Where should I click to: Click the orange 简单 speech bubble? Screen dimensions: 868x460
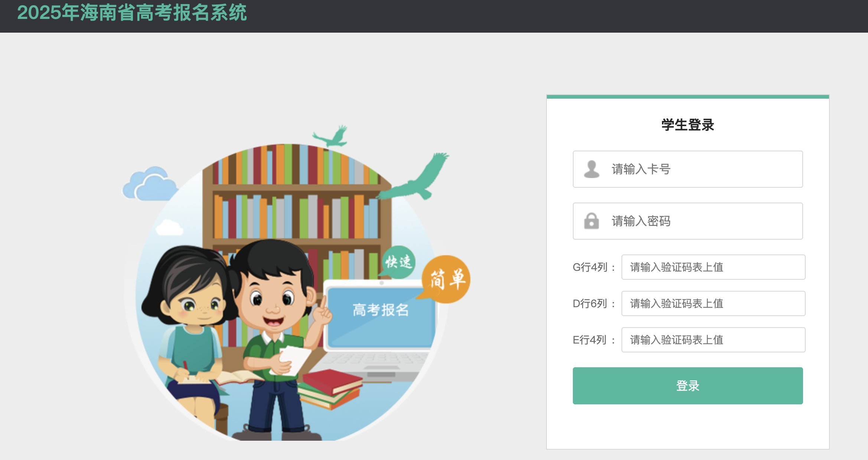pyautogui.click(x=445, y=278)
